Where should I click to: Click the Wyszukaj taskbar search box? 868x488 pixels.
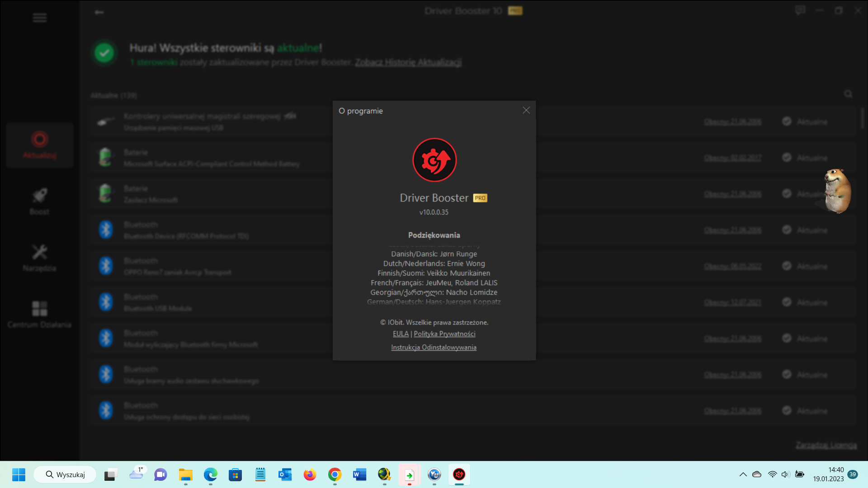(65, 474)
